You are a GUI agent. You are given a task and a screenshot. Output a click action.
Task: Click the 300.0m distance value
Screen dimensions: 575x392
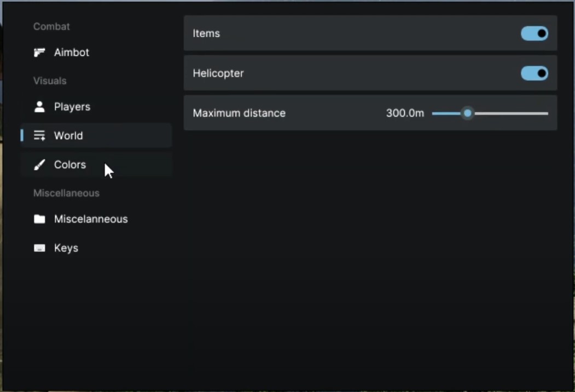[405, 113]
